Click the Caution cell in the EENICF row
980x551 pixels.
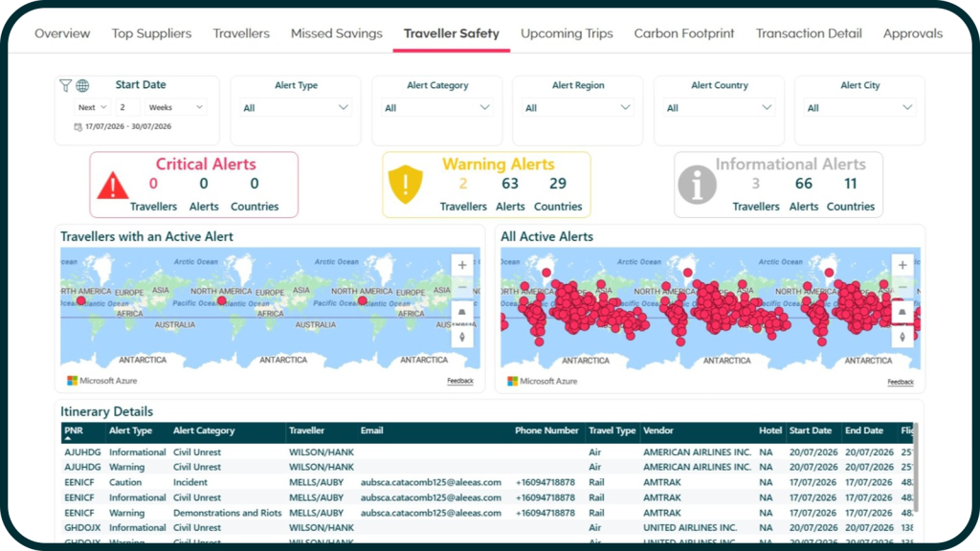point(125,482)
